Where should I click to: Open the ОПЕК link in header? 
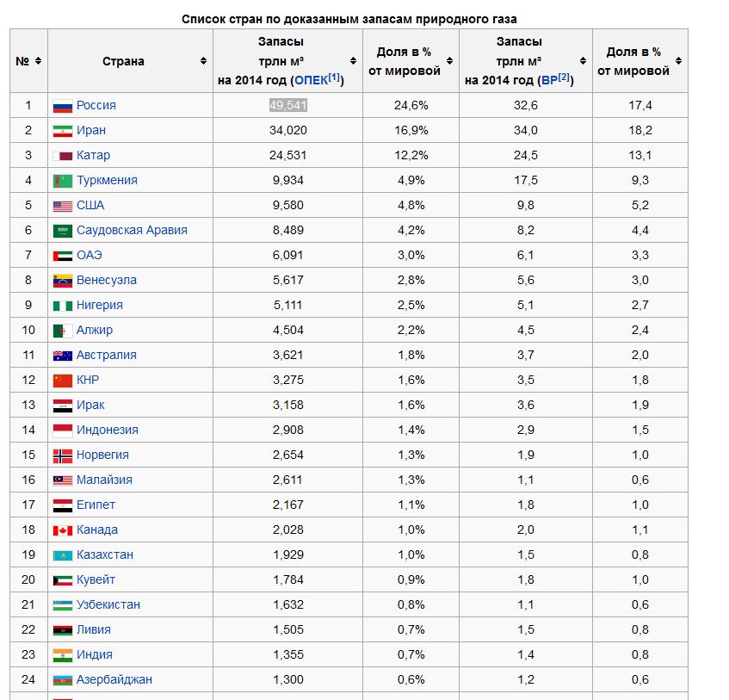(311, 80)
